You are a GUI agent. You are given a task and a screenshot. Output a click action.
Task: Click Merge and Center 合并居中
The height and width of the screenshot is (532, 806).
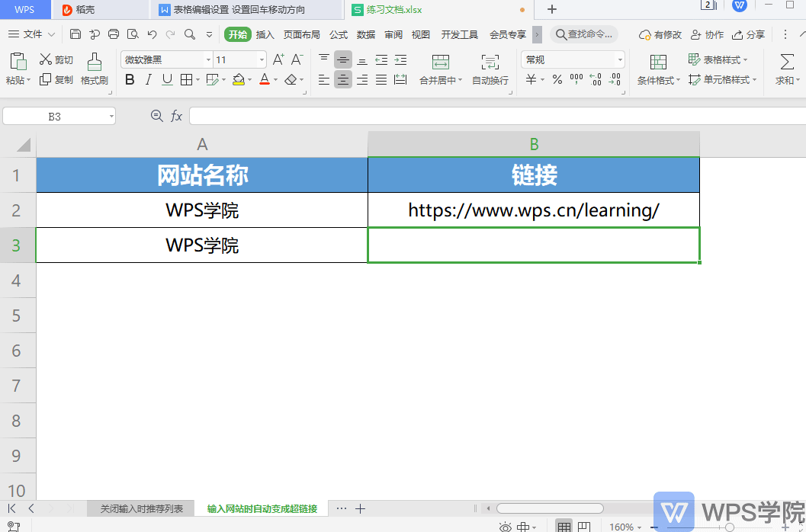pos(441,69)
